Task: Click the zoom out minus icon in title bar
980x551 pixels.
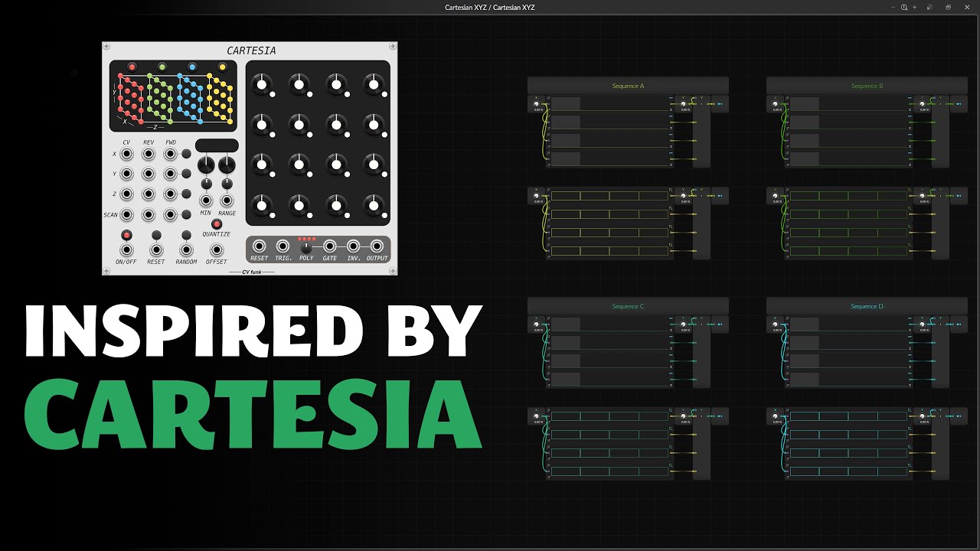Action: 893,7
